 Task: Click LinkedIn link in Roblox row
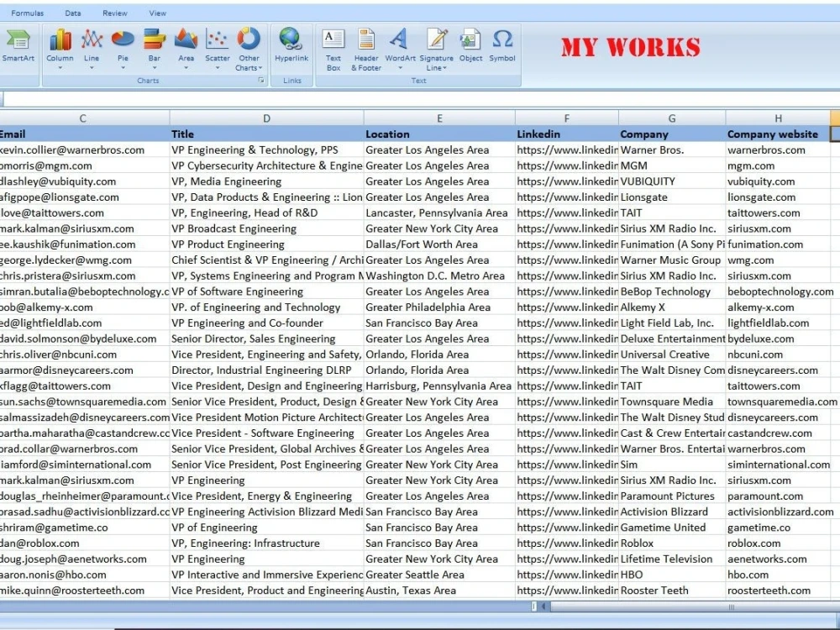pyautogui.click(x=567, y=543)
